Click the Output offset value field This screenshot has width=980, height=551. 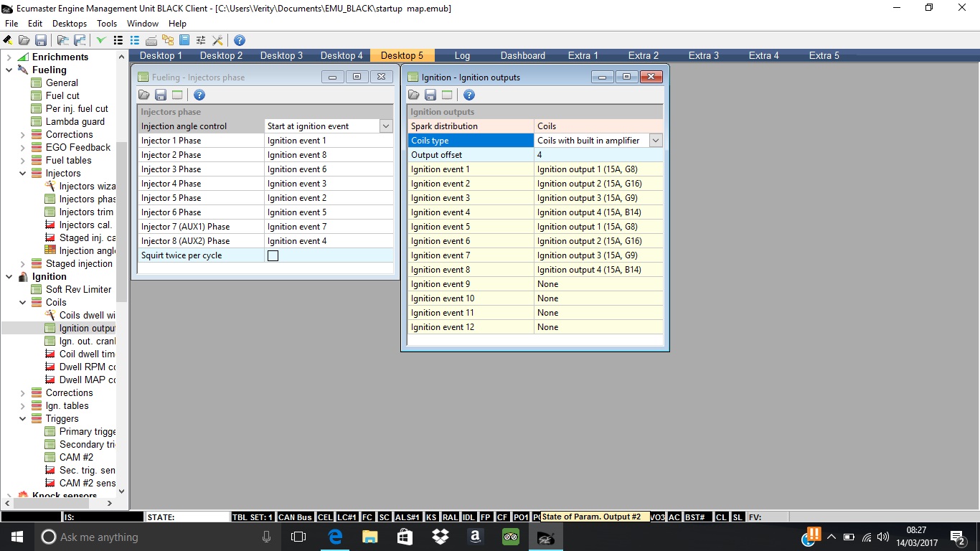(598, 155)
